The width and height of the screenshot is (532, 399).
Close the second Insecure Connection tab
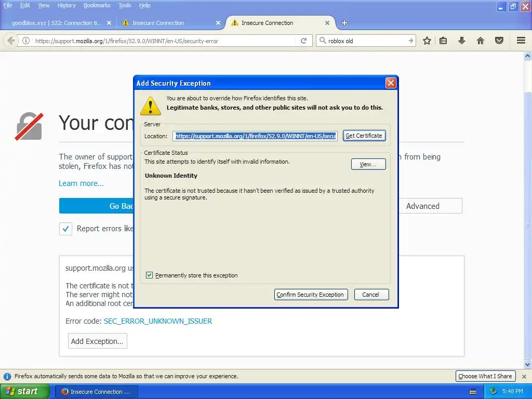pyautogui.click(x=218, y=23)
